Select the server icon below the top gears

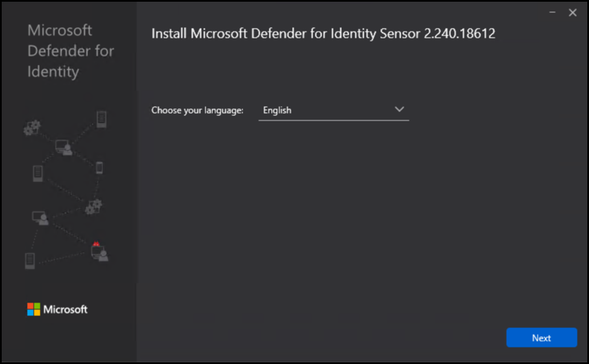coord(38,173)
